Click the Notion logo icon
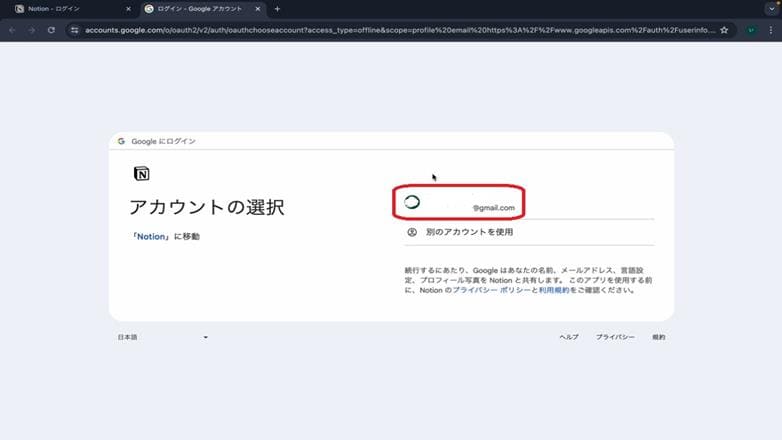 [x=142, y=174]
